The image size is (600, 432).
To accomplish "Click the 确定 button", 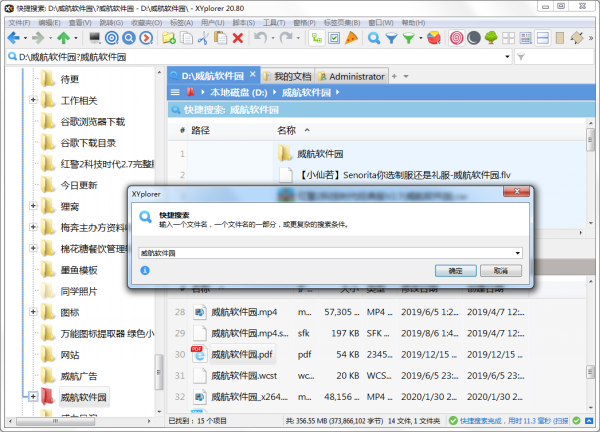I will 455,270.
